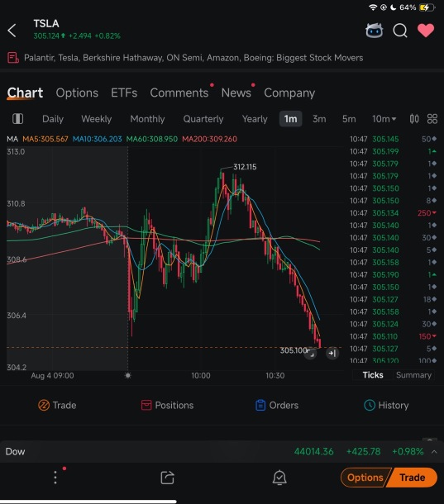Select the Summary tab

click(413, 375)
